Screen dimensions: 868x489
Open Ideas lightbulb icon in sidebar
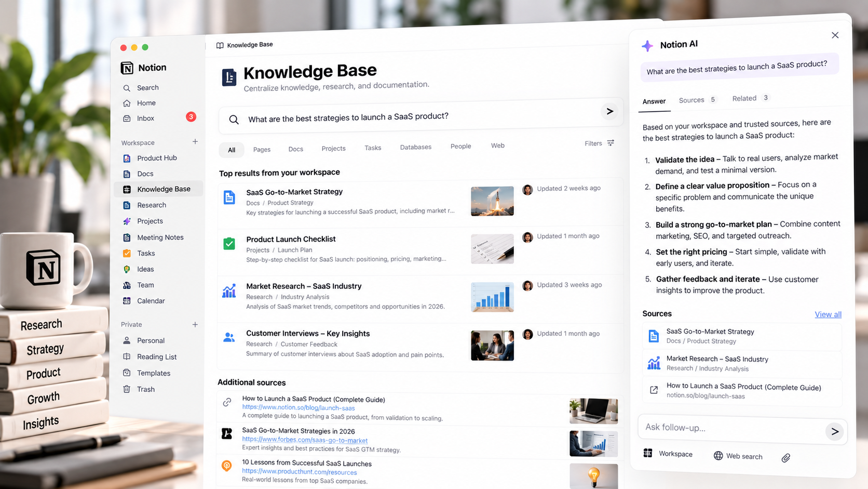click(x=127, y=269)
